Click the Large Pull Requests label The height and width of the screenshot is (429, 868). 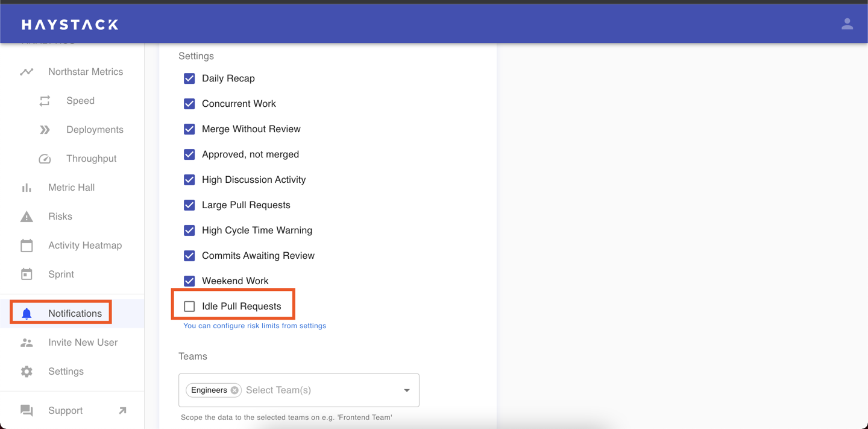click(x=246, y=205)
